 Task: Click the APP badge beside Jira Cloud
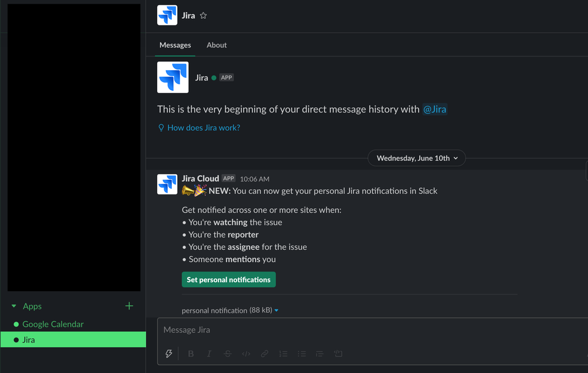[228, 178]
